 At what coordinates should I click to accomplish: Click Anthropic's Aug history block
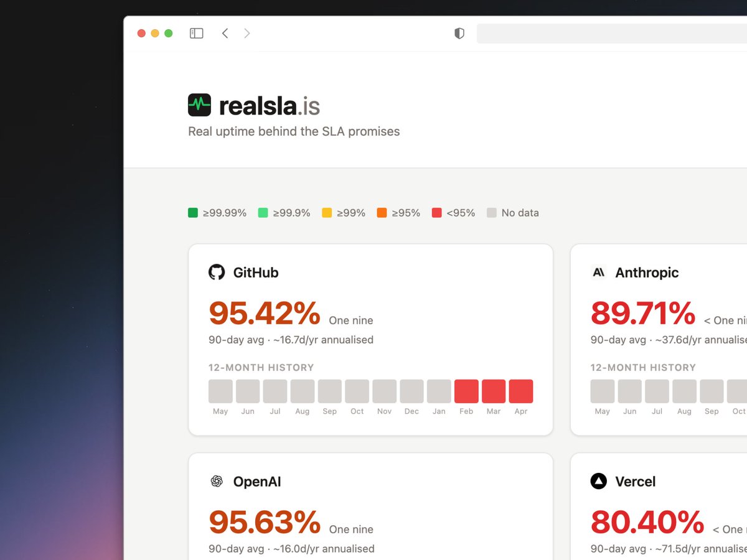point(685,391)
